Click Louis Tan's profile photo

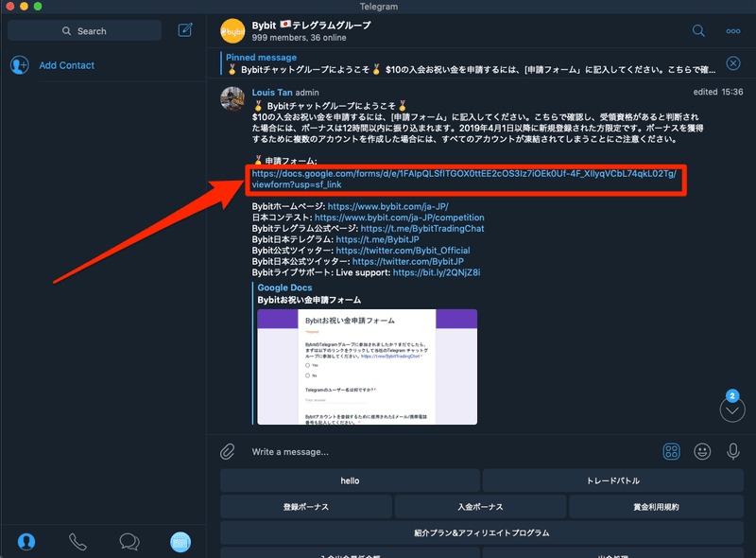tap(232, 99)
